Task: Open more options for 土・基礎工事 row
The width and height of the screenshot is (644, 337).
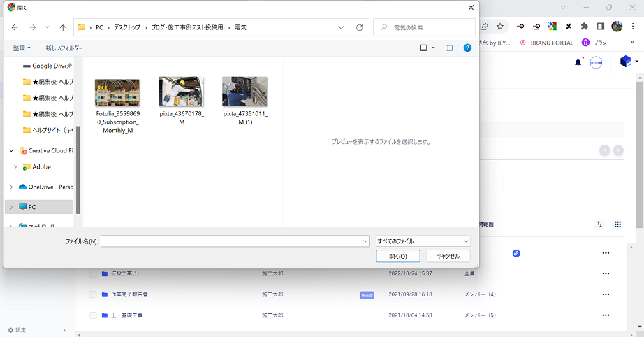Action: point(606,315)
